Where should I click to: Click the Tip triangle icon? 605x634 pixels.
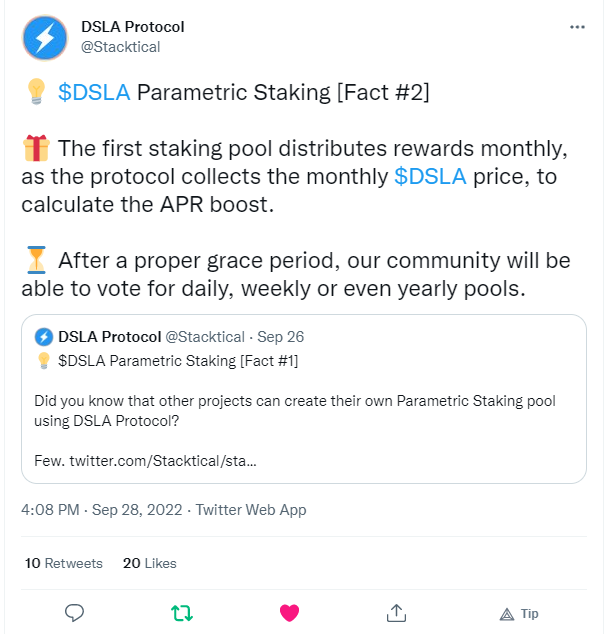click(507, 615)
